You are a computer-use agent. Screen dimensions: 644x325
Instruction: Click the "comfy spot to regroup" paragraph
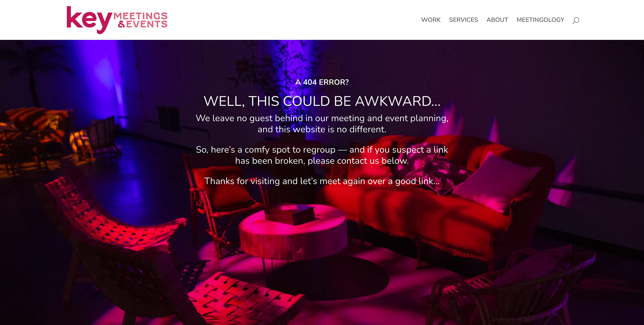[322, 155]
